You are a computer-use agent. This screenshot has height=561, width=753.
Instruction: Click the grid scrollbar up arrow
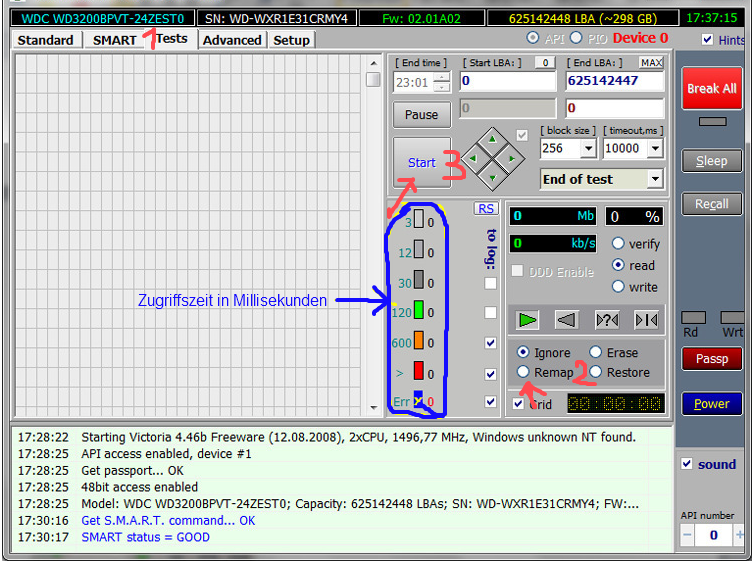point(374,63)
